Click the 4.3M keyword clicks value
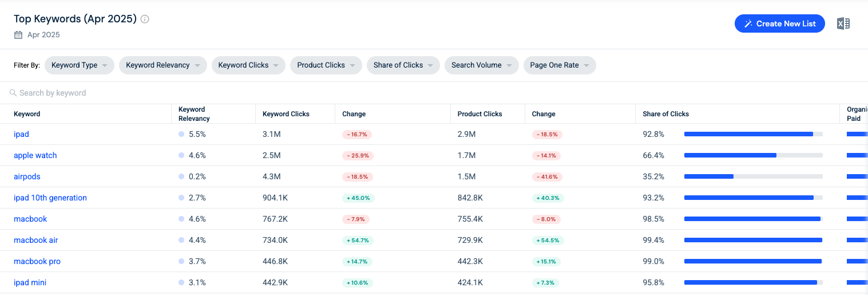The height and width of the screenshot is (295, 868). point(272,176)
